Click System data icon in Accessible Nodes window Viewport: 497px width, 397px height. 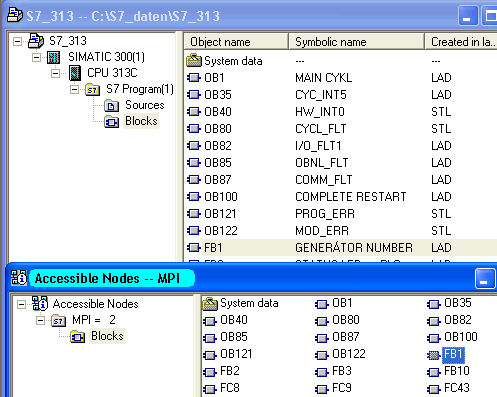pos(210,304)
